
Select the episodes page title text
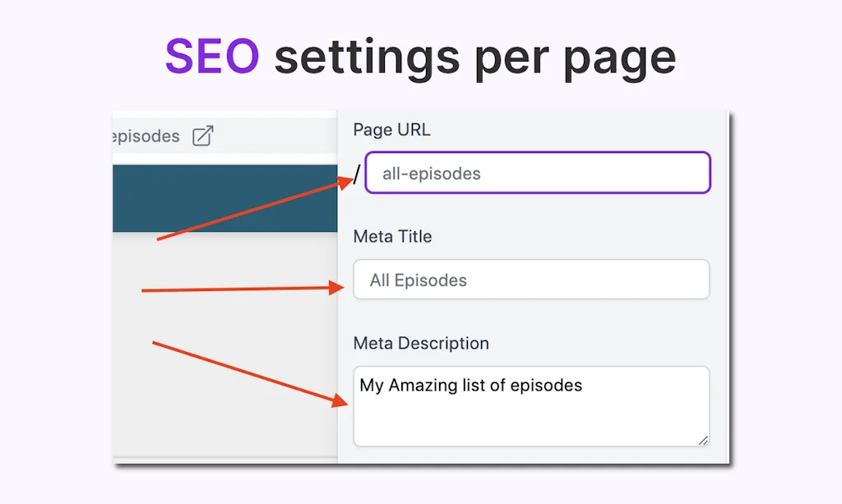pyautogui.click(x=146, y=136)
